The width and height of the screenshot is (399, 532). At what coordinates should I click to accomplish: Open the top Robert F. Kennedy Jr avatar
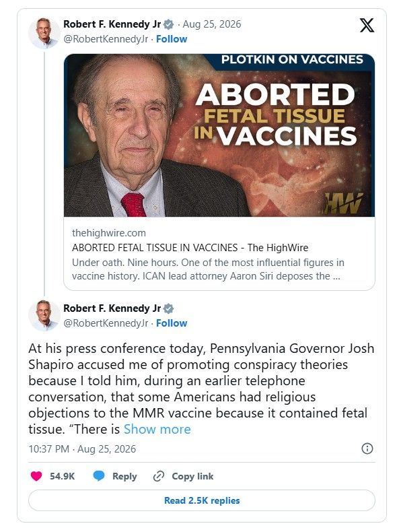[44, 33]
